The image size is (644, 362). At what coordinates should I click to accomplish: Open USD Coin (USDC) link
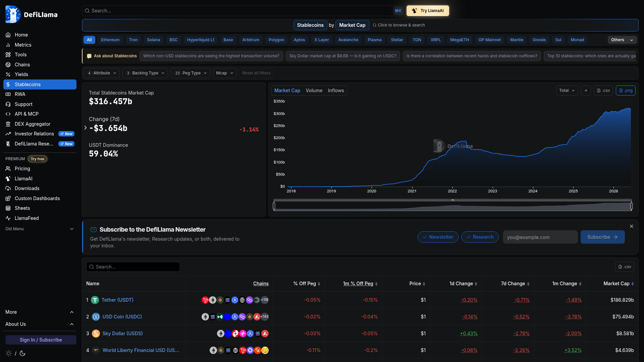[x=122, y=317]
